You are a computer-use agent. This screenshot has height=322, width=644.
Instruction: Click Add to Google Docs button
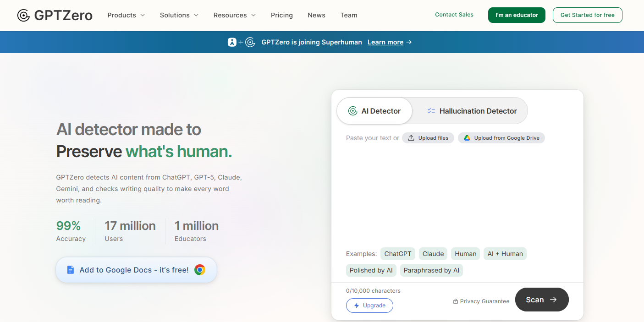click(136, 270)
